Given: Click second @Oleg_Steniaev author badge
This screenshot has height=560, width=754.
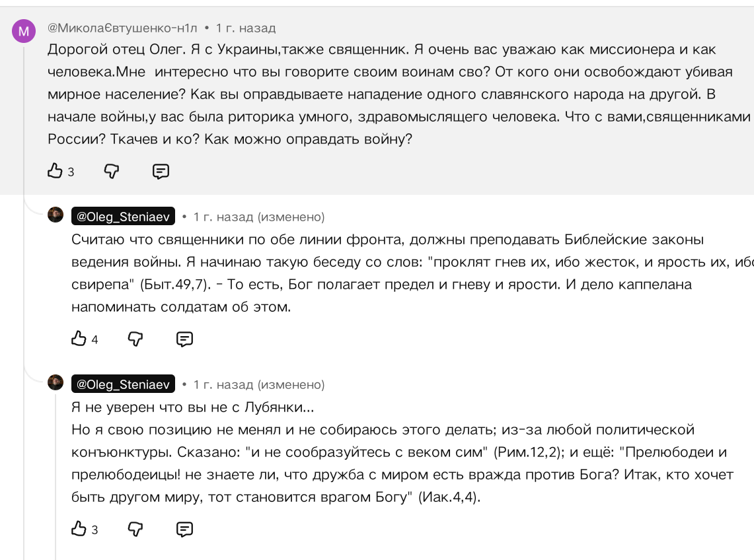Looking at the screenshot, I should 123,384.
